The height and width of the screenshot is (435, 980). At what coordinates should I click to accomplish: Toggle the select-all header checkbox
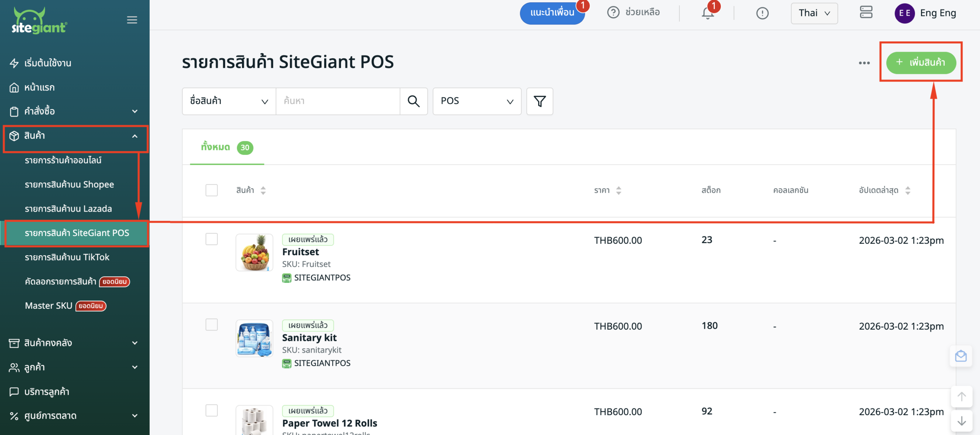pyautogui.click(x=211, y=190)
